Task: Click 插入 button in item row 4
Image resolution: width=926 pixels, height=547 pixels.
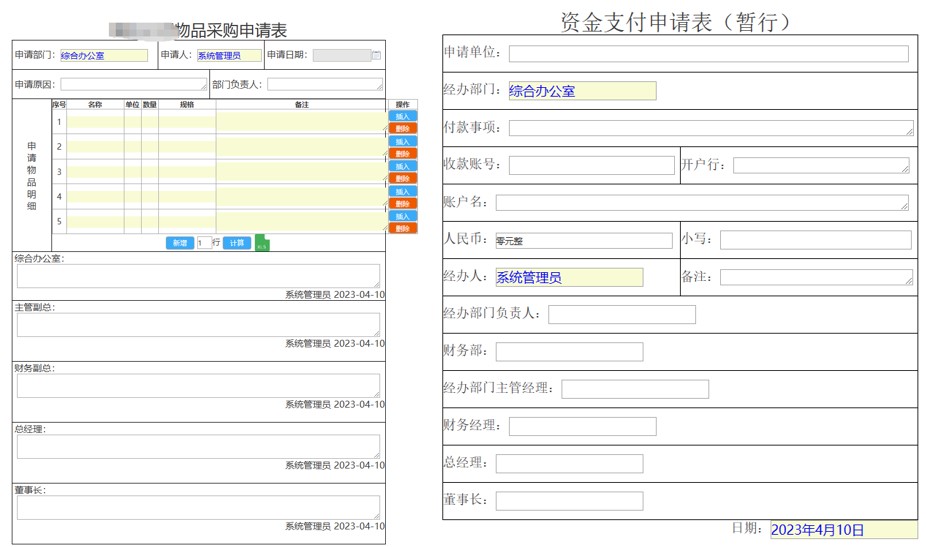Action: pyautogui.click(x=403, y=191)
